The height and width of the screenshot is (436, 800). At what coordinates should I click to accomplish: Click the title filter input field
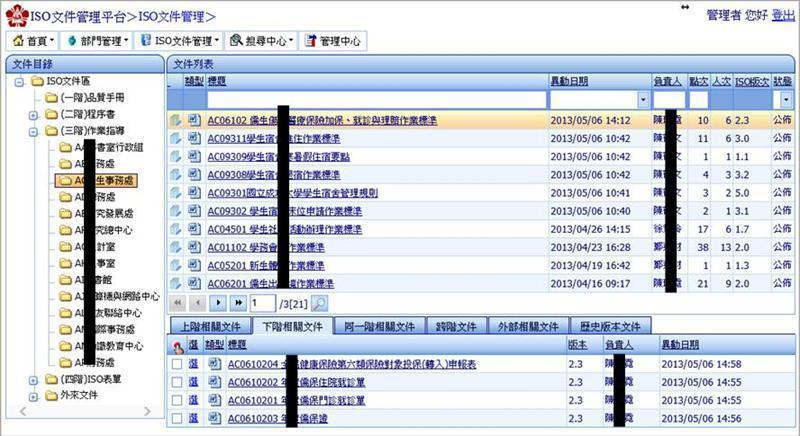377,100
